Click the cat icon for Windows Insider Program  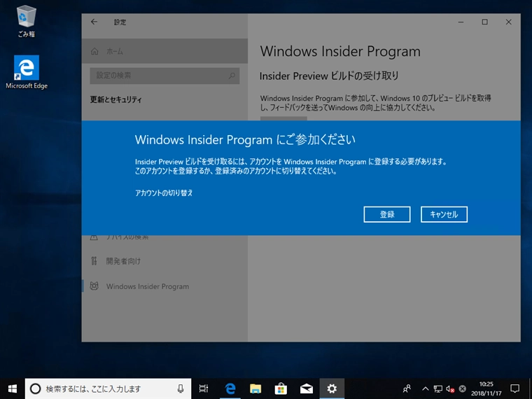click(94, 286)
